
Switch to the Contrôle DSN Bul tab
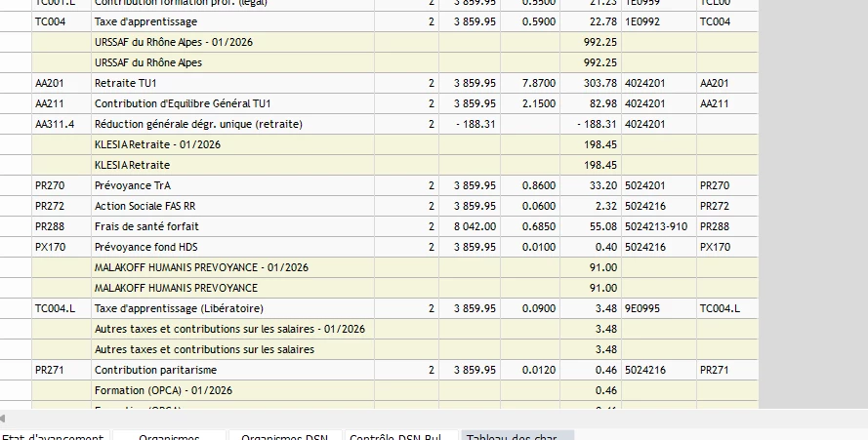400,435
